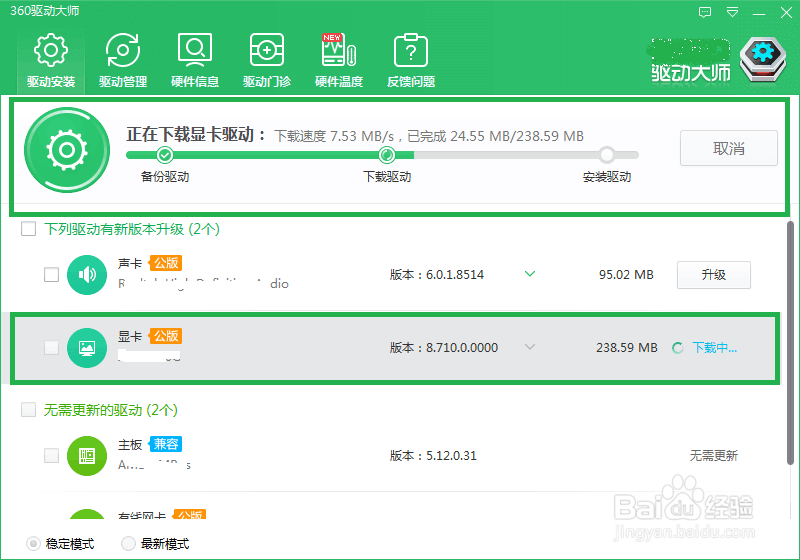
Task: Click 版本：8.710.0.0000 text
Action: pyautogui.click(x=444, y=348)
